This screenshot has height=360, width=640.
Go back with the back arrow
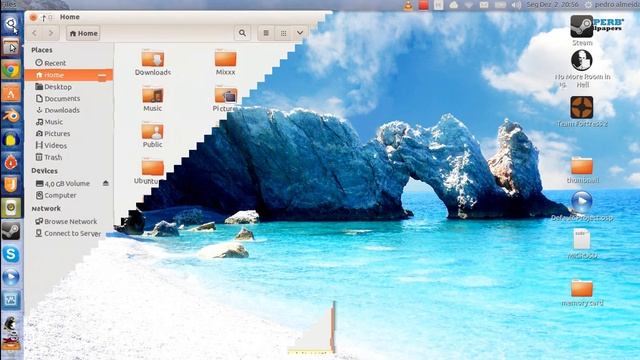[x=35, y=33]
